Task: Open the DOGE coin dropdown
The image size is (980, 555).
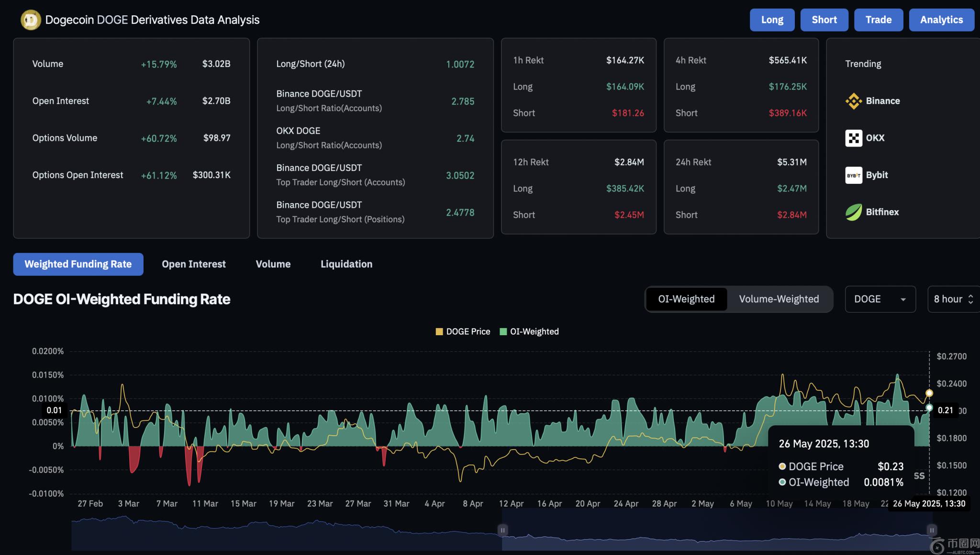Action: coord(880,299)
